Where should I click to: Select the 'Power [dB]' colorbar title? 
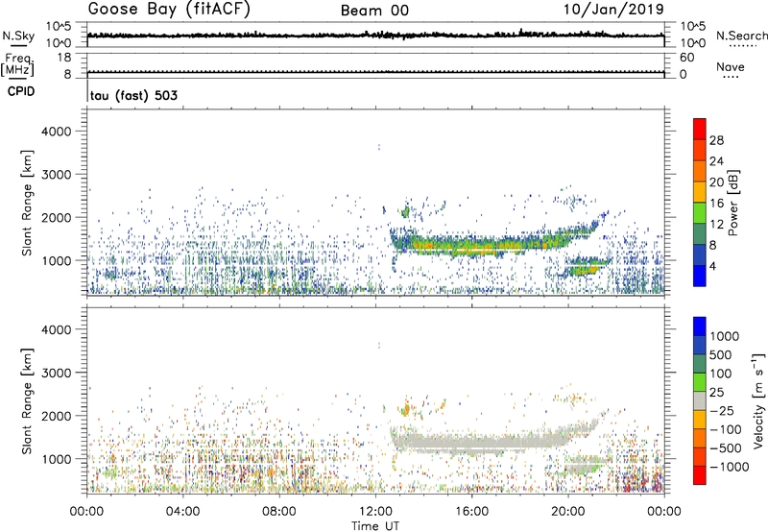coord(732,203)
